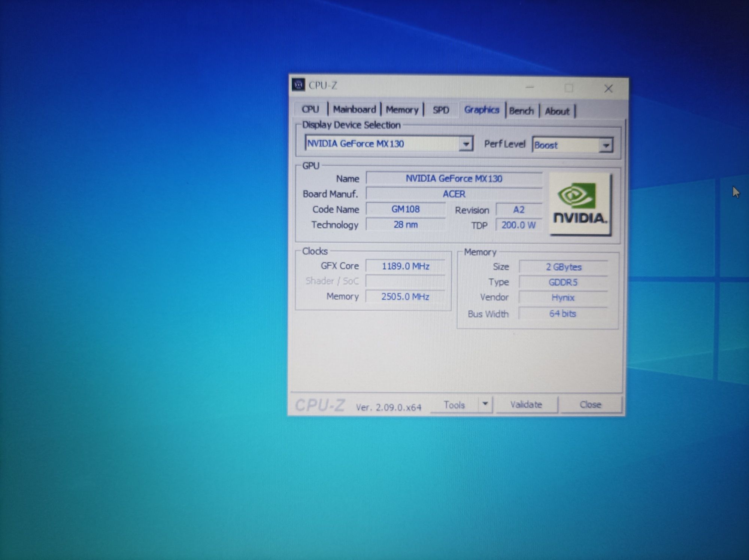Click the A2 revision value
This screenshot has width=749, height=560.
pos(519,210)
